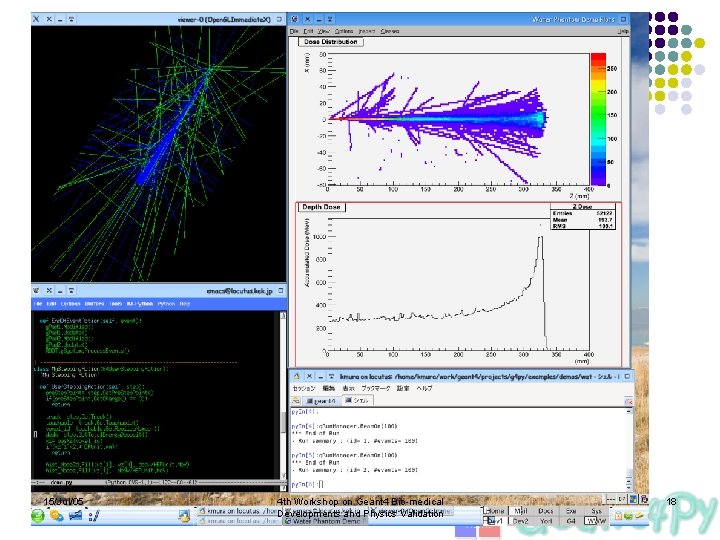Click close-tab icon at right of terminal tabs
This screenshot has height=540, width=720.
[x=628, y=401]
